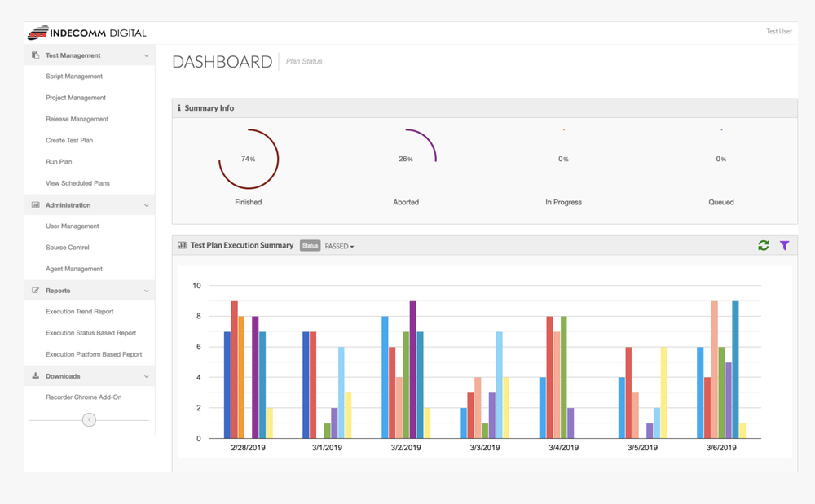Click the Finished 74% progress ring
This screenshot has height=504, width=815.
click(249, 159)
